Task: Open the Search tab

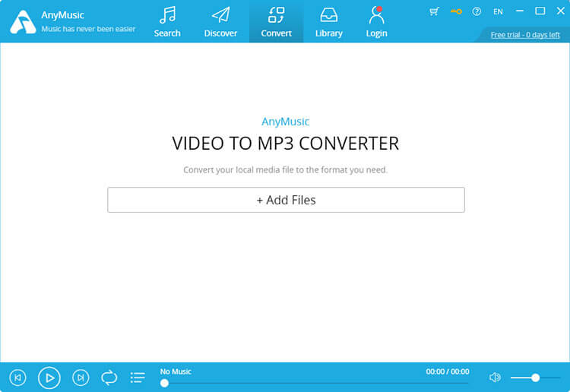Action: [167, 22]
